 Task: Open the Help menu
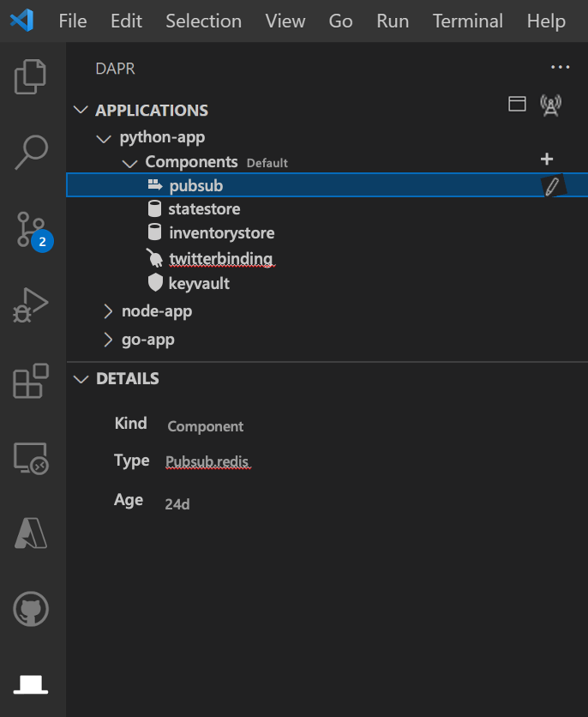546,21
